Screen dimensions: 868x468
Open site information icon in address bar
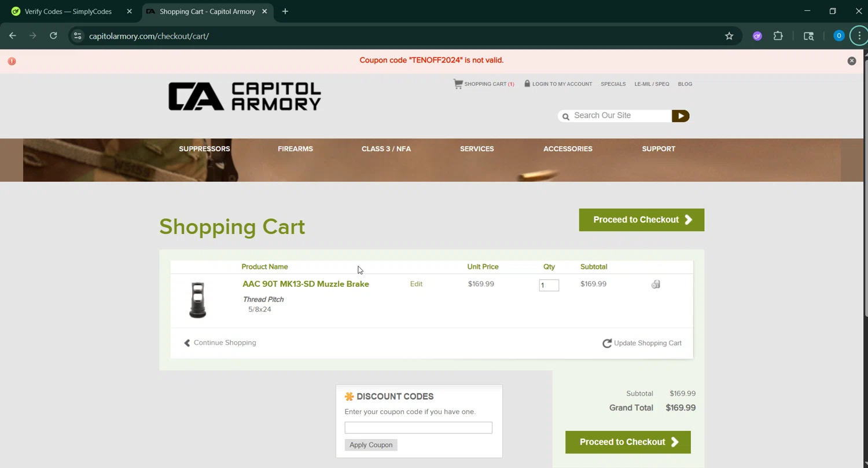coord(78,36)
